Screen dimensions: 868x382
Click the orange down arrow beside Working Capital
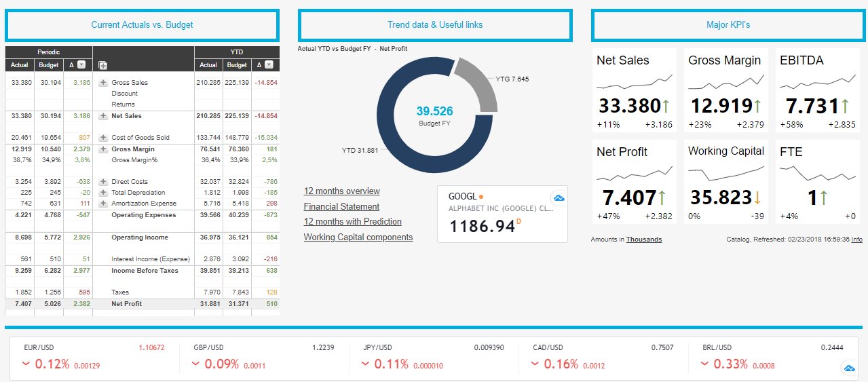757,197
